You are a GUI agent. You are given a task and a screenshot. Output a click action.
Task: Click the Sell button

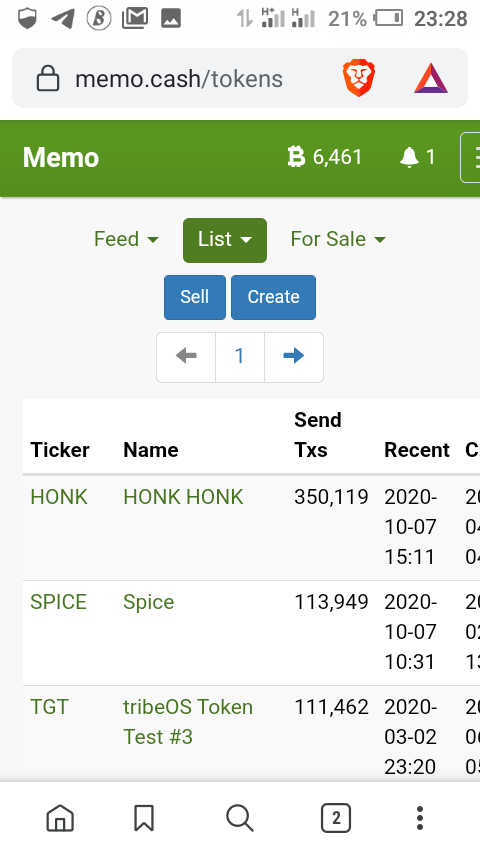tap(195, 297)
